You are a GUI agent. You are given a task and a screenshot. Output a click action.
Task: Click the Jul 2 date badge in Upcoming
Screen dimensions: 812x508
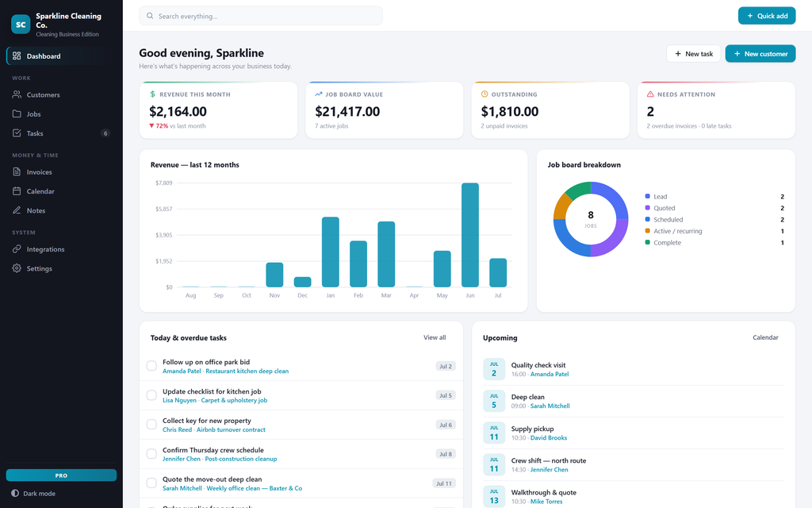click(494, 369)
